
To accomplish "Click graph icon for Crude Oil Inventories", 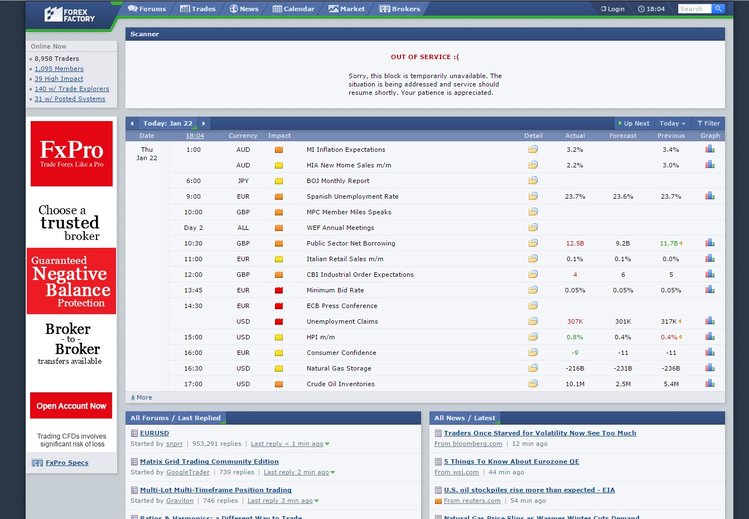I will pyautogui.click(x=709, y=383).
